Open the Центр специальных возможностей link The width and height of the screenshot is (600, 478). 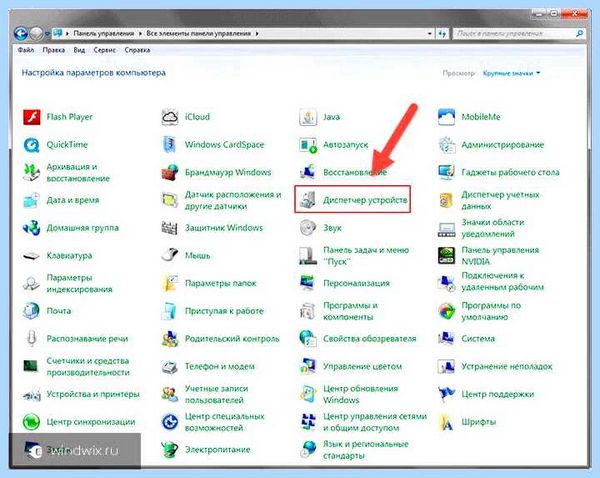[x=225, y=422]
